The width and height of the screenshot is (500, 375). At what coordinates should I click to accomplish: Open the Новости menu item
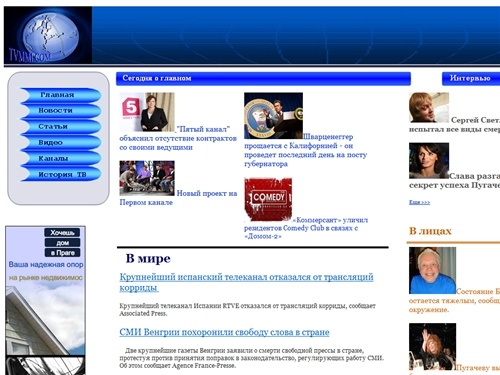[x=60, y=111]
